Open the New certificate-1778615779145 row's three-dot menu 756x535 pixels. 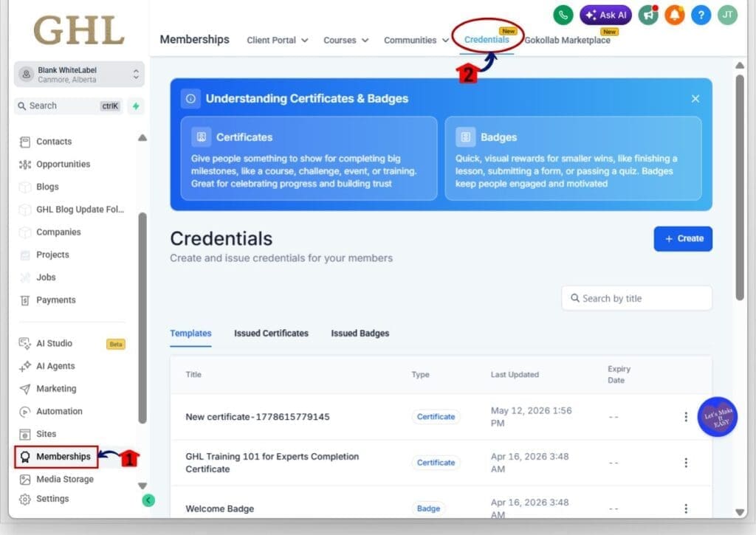coord(686,417)
